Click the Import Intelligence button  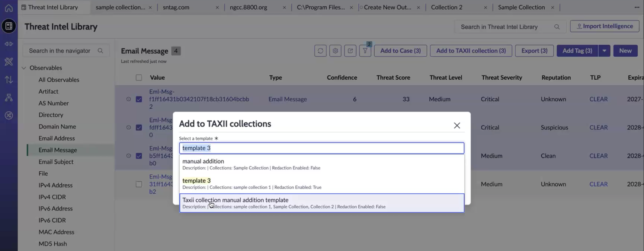coord(605,26)
